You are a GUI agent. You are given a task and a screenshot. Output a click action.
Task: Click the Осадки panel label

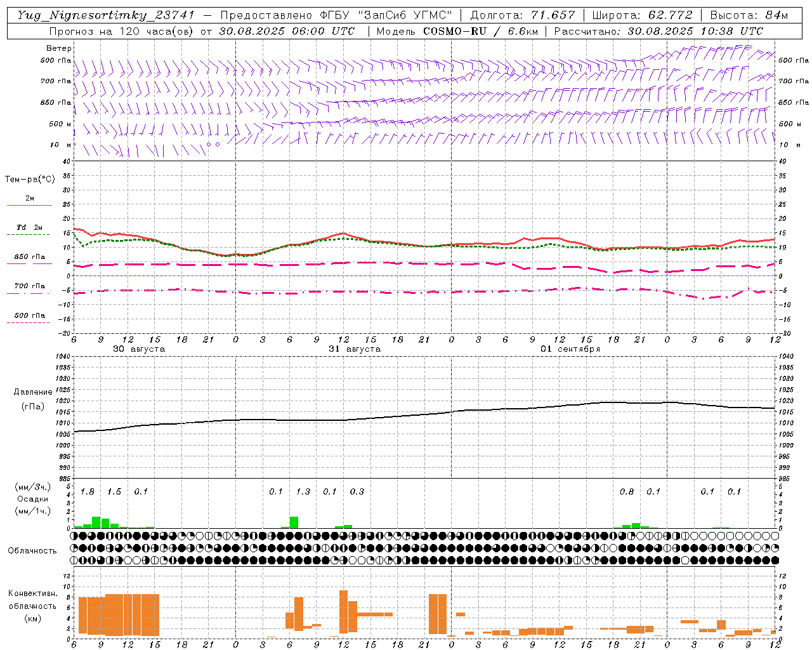(x=33, y=499)
